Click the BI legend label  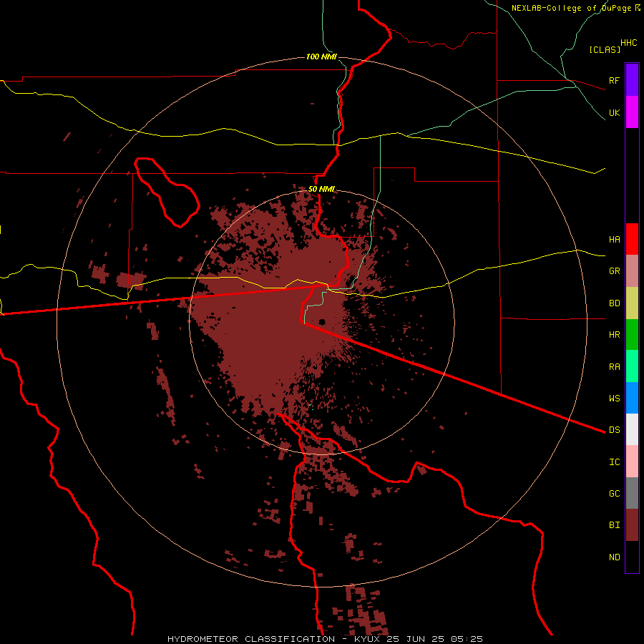615,525
